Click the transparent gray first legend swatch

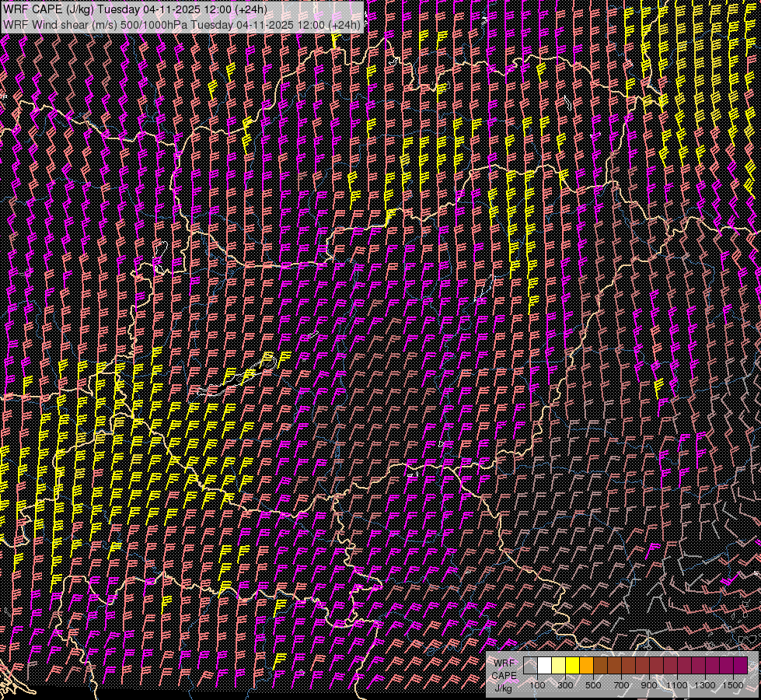point(530,666)
